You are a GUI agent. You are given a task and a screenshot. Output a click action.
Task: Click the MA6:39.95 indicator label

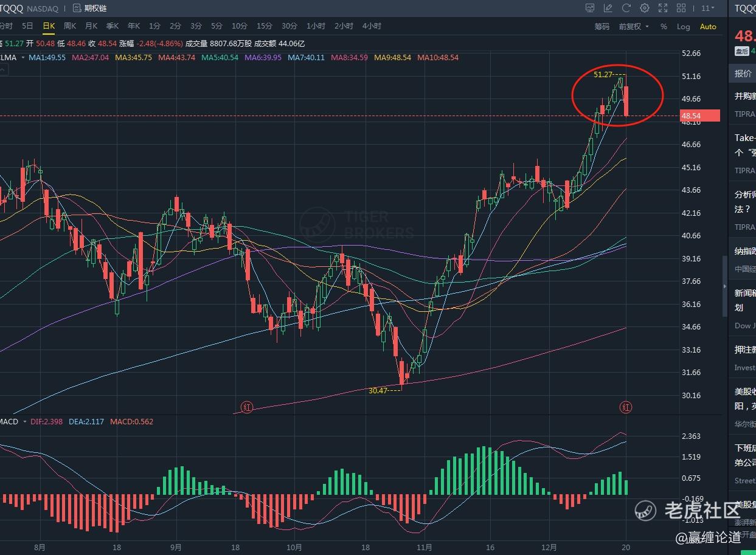click(x=263, y=58)
